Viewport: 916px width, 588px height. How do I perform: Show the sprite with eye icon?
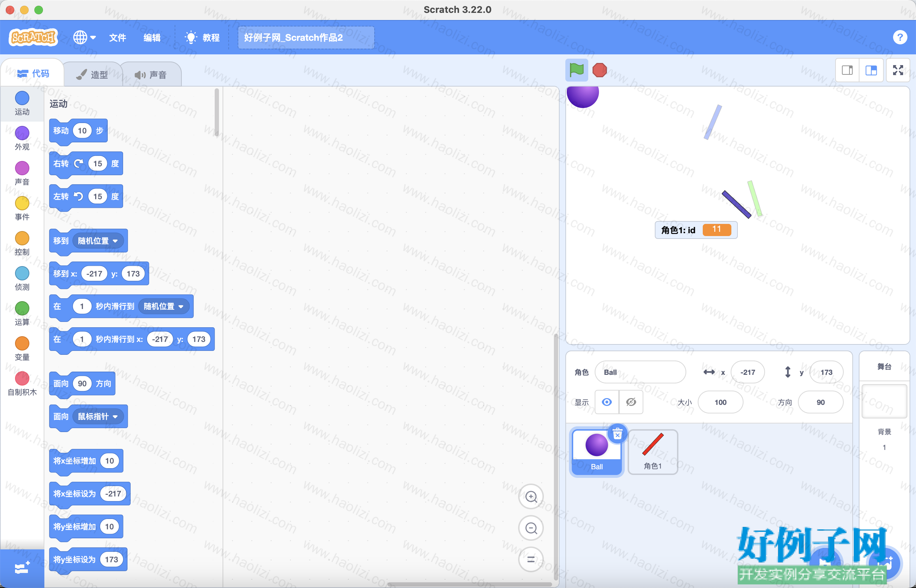click(x=606, y=402)
